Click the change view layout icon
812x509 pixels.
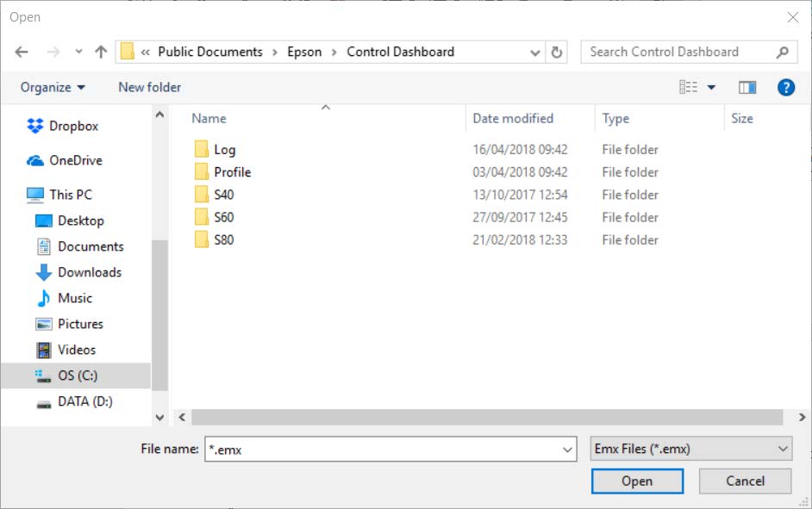[688, 87]
